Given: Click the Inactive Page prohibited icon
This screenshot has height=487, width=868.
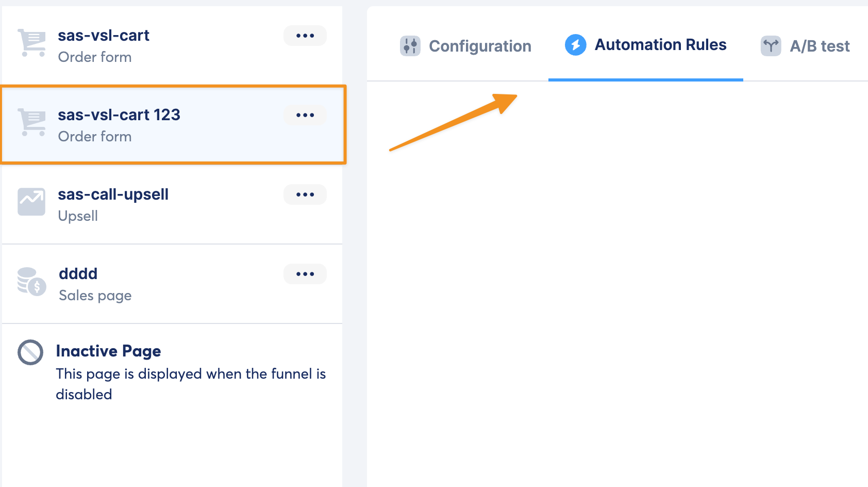Looking at the screenshot, I should (30, 352).
